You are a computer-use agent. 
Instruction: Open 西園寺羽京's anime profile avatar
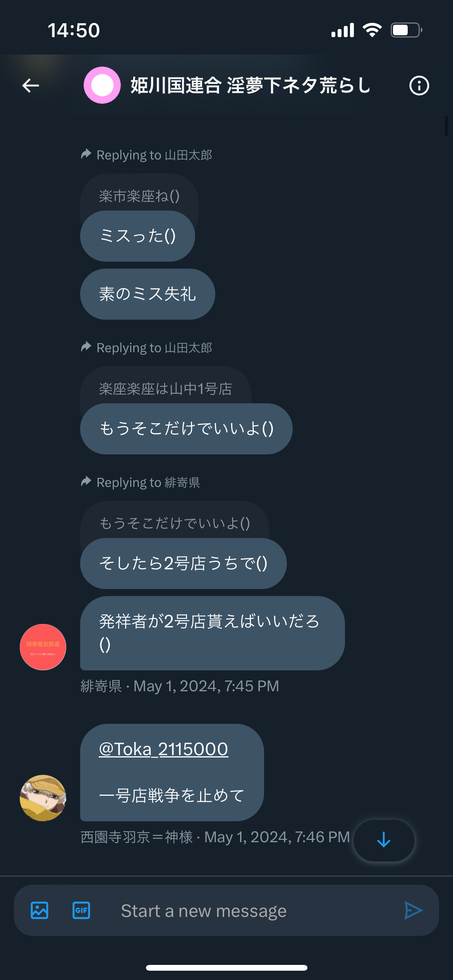(43, 798)
